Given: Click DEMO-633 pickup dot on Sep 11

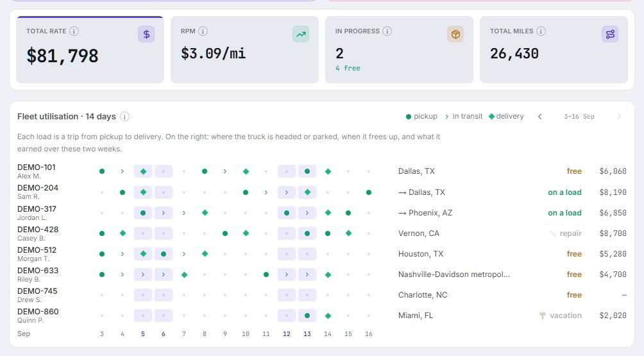Looking at the screenshot, I should [x=266, y=275].
